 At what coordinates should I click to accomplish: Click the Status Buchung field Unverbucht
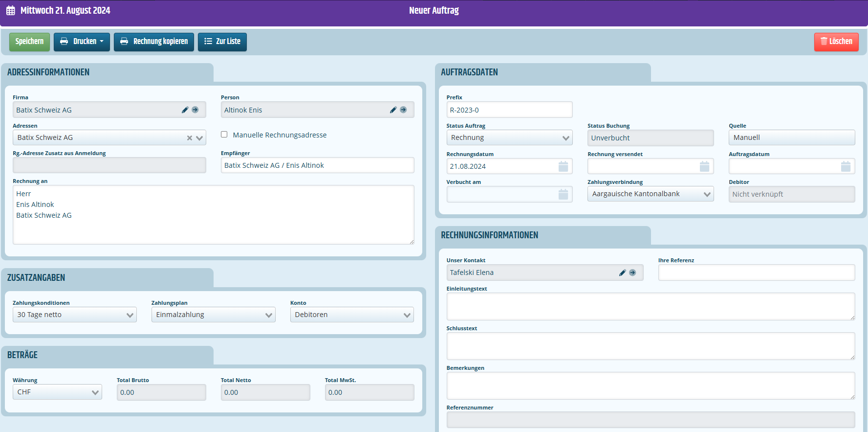651,138
